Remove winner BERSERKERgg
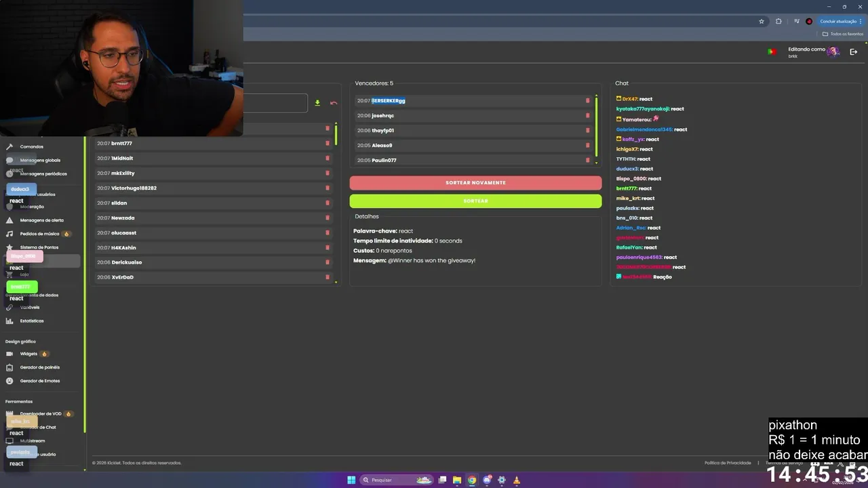868x488 pixels. 588,101
